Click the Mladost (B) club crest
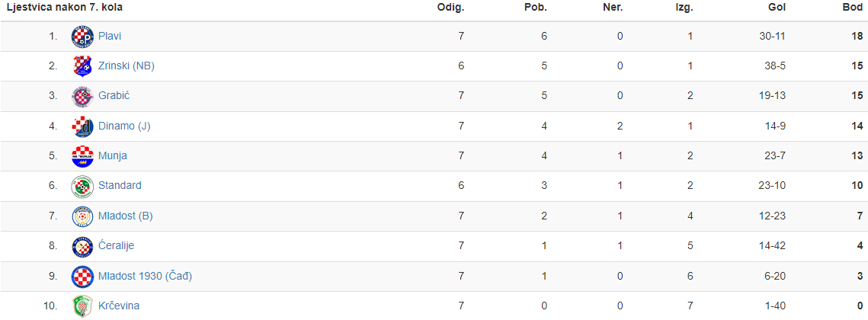Image resolution: width=868 pixels, height=320 pixels. coord(82,216)
